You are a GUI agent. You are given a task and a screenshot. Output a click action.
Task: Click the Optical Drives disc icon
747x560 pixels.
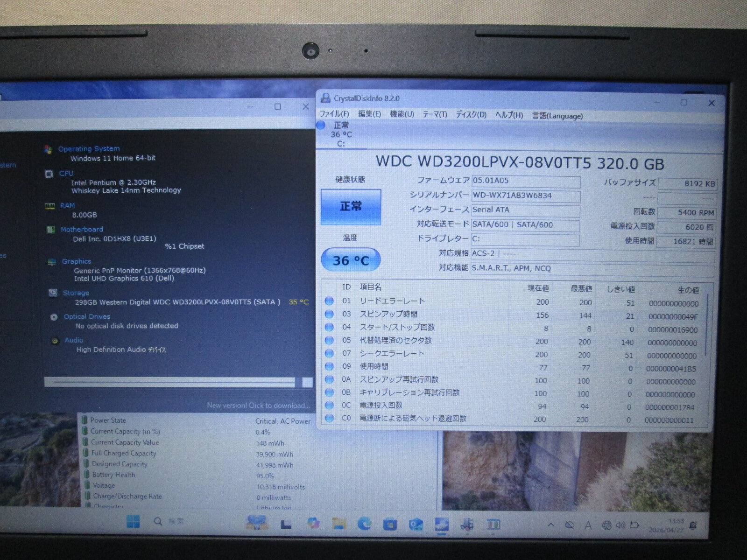pyautogui.click(x=54, y=317)
